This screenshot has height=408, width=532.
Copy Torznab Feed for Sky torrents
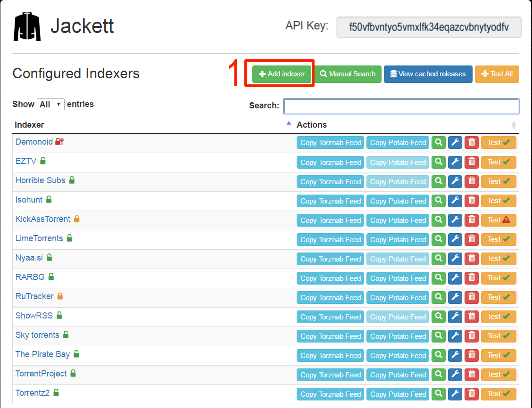[331, 336]
